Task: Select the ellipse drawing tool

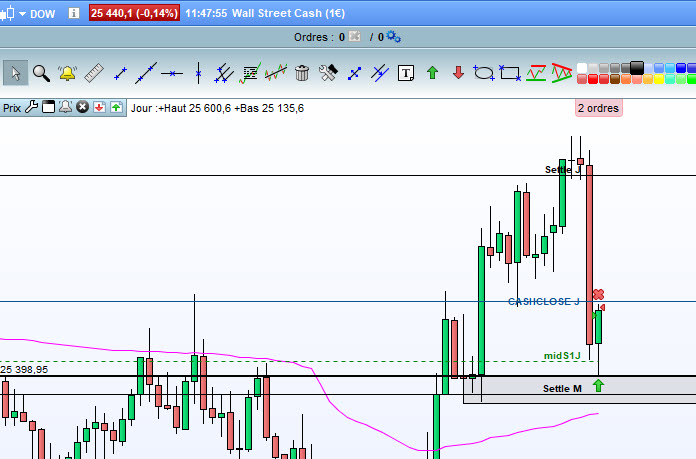Action: point(484,73)
